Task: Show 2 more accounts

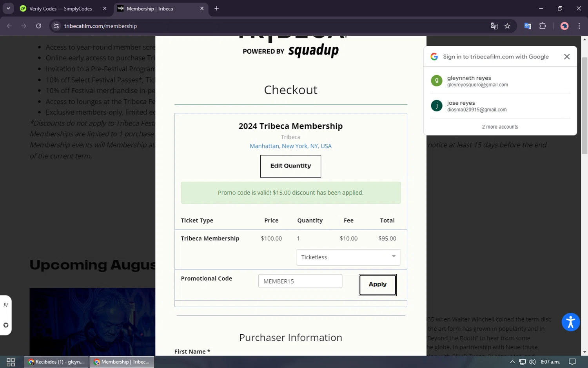Action: 500,127
